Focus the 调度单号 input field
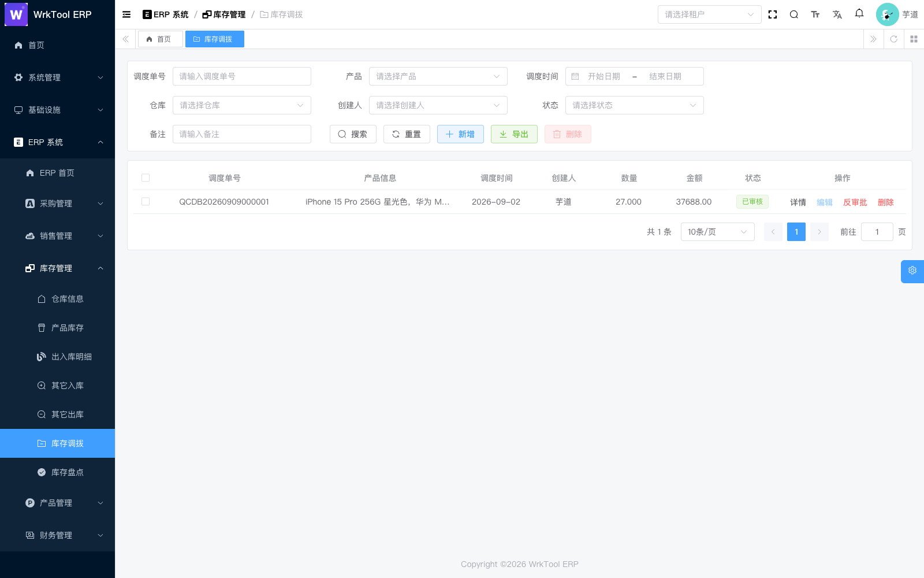The height and width of the screenshot is (578, 924). click(x=241, y=76)
